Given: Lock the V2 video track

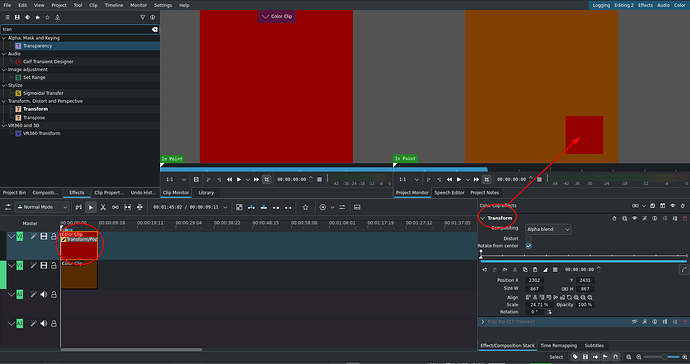Looking at the screenshot, I should coord(54,237).
